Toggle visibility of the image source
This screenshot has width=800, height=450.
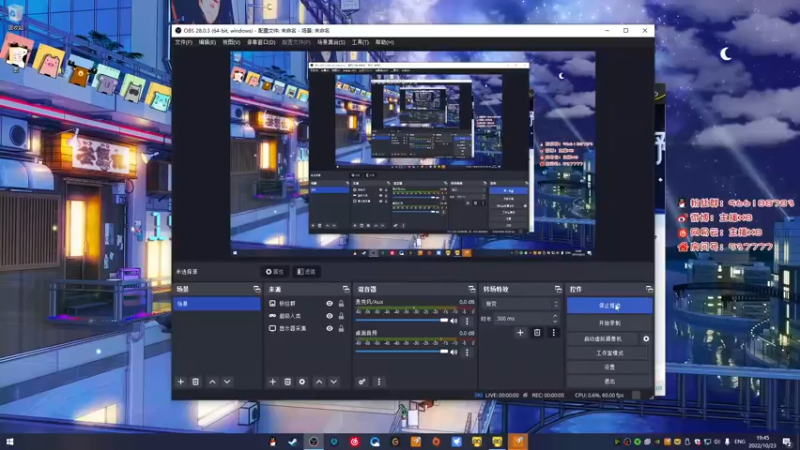(330, 304)
